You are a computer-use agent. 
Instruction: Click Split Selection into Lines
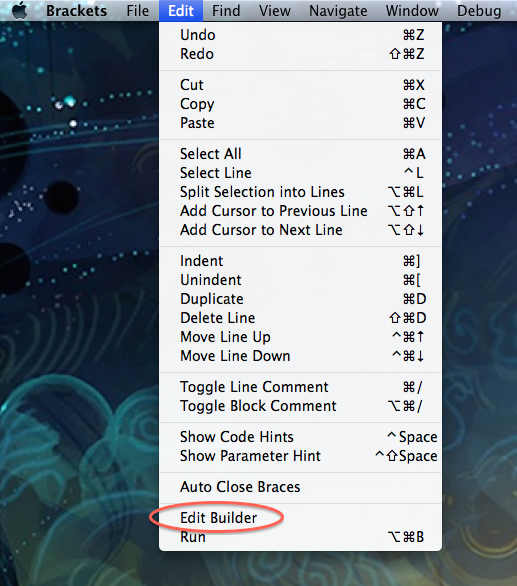[300, 192]
